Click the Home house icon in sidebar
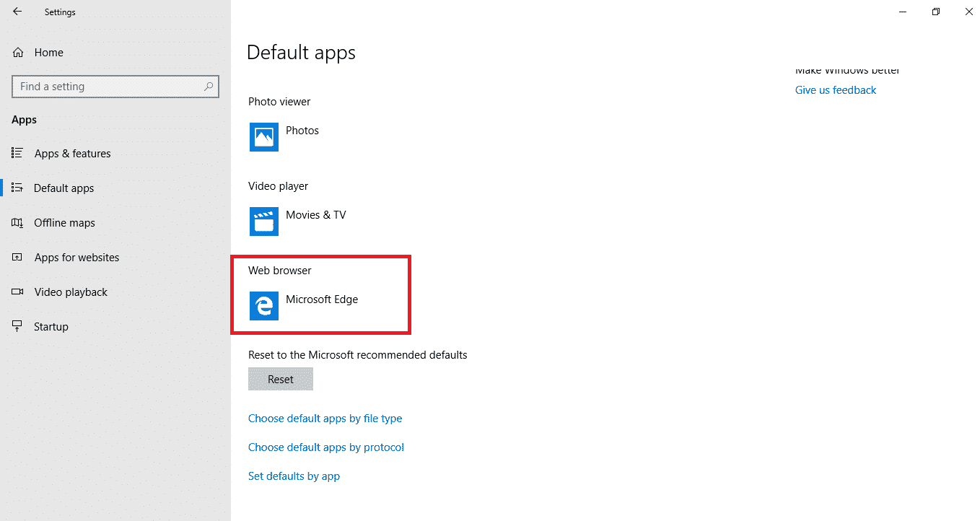Screen dimensions: 980x521 18,53
